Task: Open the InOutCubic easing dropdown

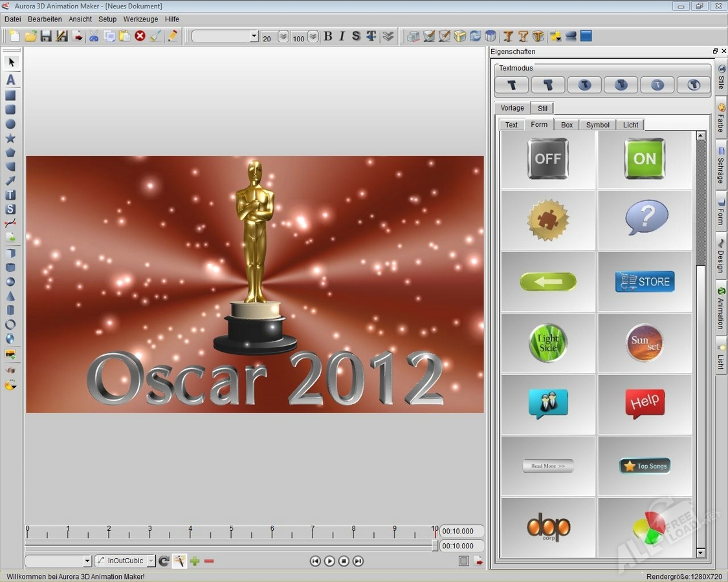Action: [150, 561]
